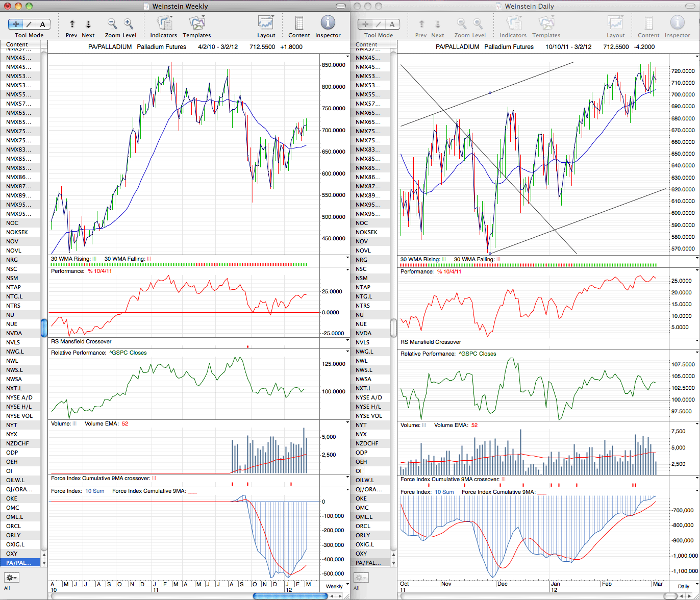Open the Volume panel dropdown arrow in daily chart
Viewport: 700px width, 600px height.
[x=697, y=425]
